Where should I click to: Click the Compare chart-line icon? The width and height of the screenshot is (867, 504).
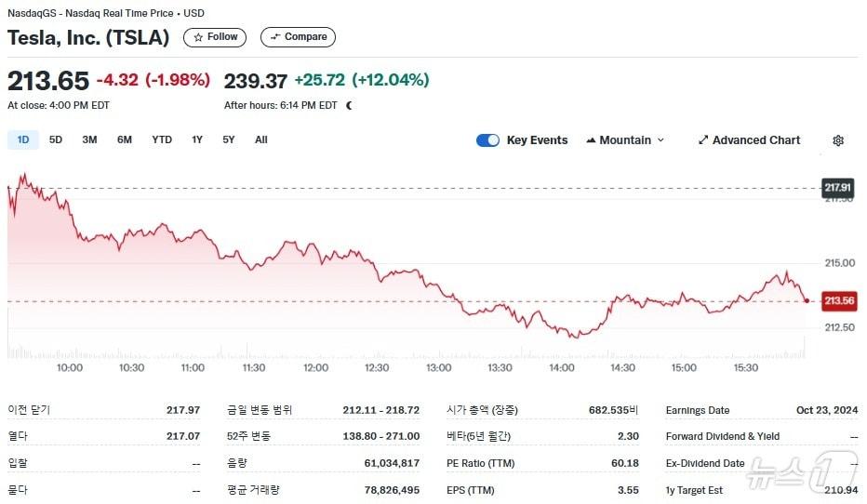[x=274, y=37]
